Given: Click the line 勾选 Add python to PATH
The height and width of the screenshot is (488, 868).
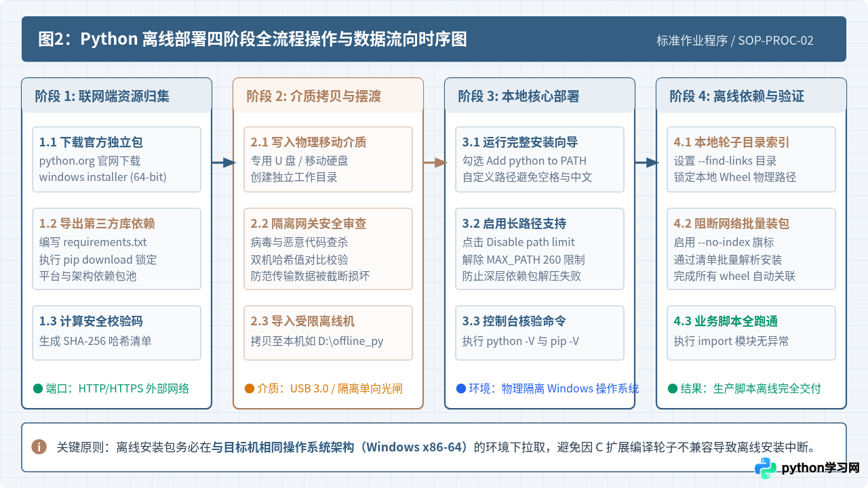Looking at the screenshot, I should click(x=524, y=161).
